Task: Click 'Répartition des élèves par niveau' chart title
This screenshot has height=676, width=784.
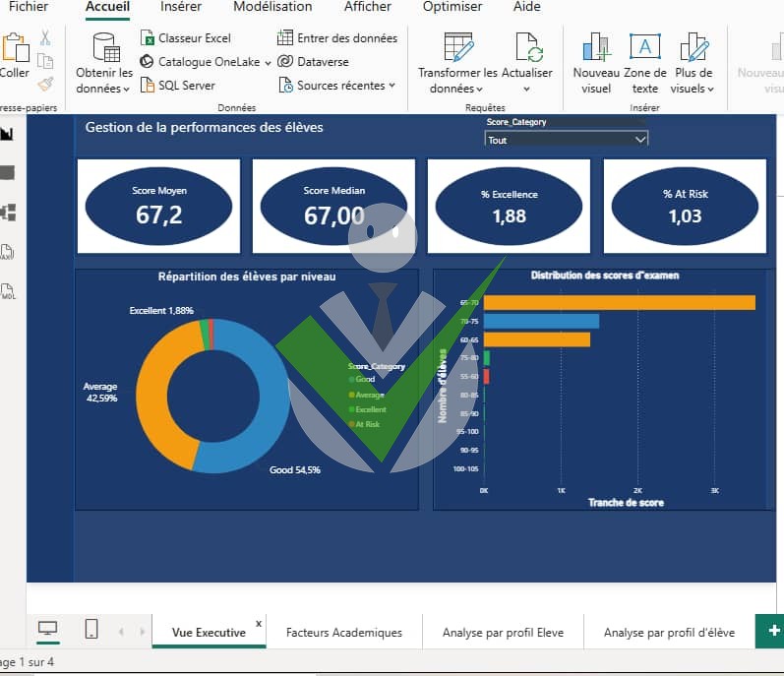Action: (x=247, y=277)
